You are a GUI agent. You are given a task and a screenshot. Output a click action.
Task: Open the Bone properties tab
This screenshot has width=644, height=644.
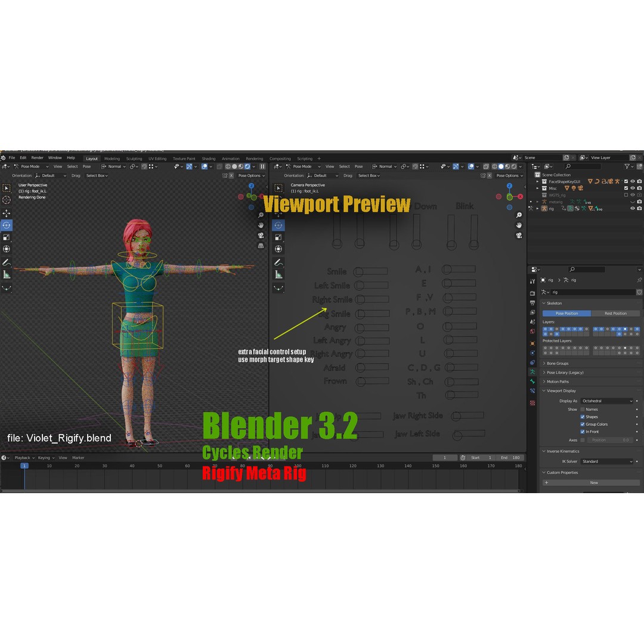[532, 382]
